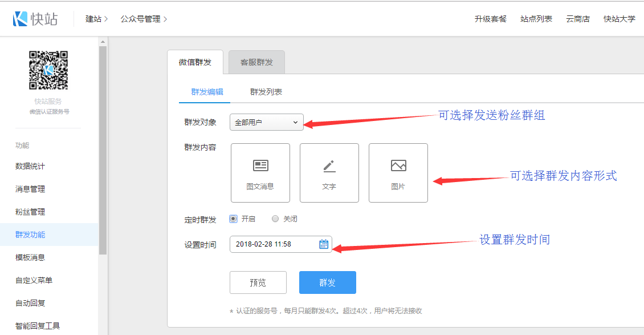This screenshot has height=335, width=644.
Task: Select the 文字 pencil content icon
Action: pos(329,166)
